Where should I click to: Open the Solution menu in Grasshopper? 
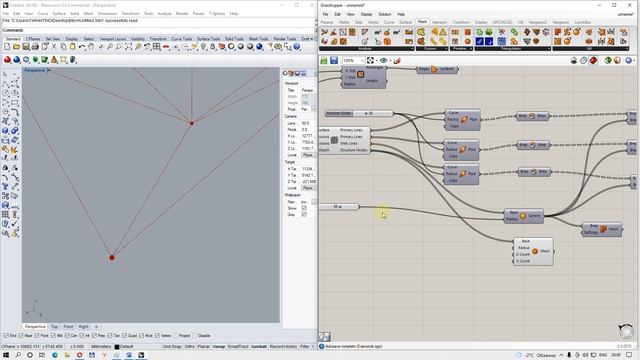384,14
